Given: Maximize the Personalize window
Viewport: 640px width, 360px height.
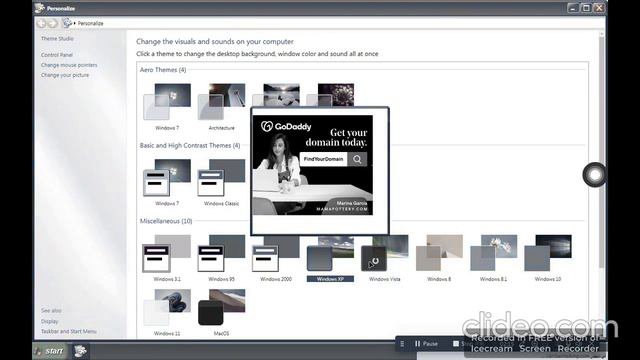Looking at the screenshot, I should (586, 8).
